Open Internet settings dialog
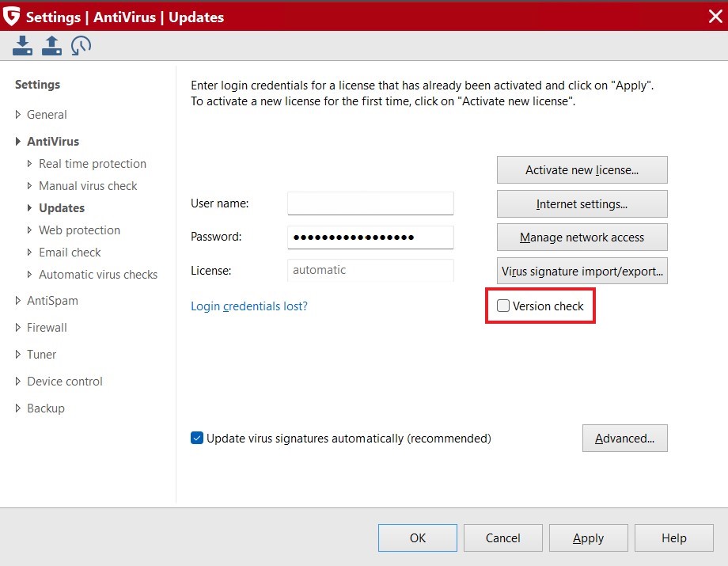This screenshot has height=566, width=728. click(582, 203)
